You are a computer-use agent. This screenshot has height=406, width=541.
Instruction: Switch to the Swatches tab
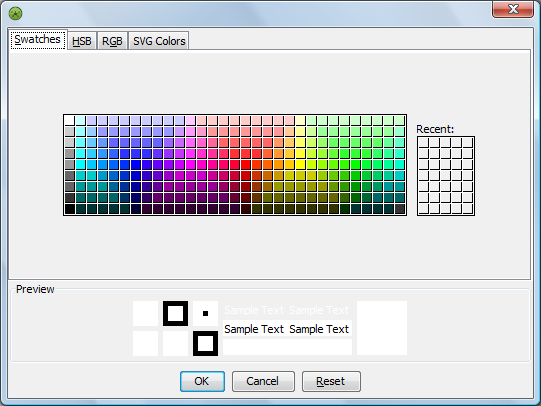tap(38, 40)
